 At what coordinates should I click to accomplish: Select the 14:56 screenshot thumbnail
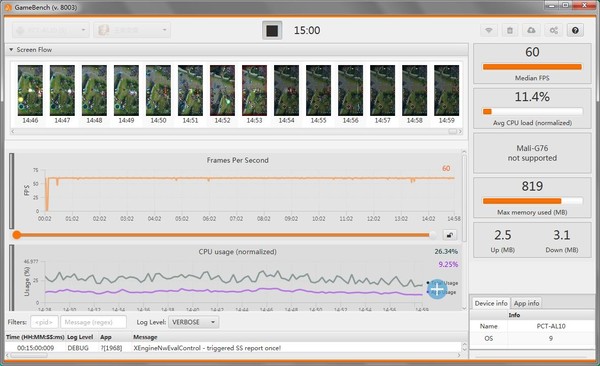tap(351, 91)
